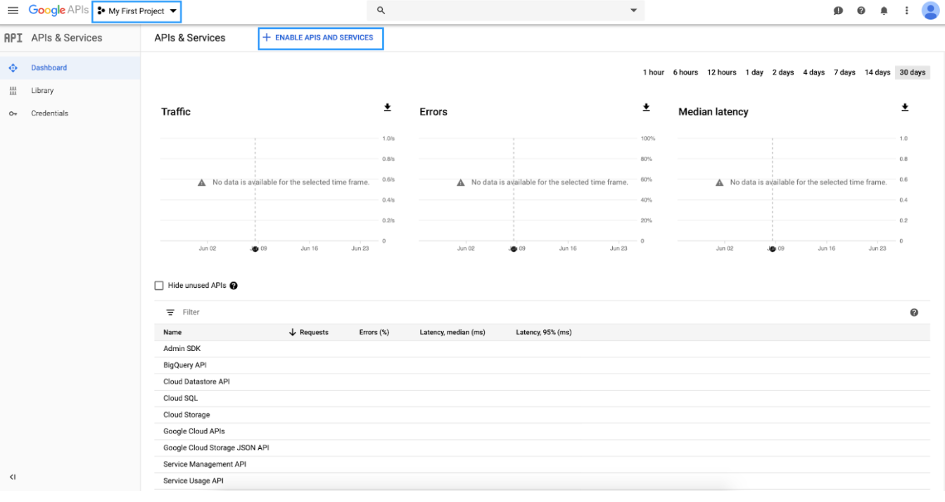Click the Errors chart timeline marker
This screenshot has height=502, width=945.
click(x=513, y=249)
